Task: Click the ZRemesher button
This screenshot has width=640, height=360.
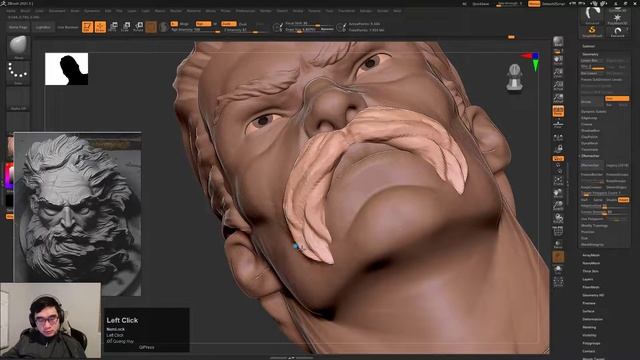Action: [592, 165]
